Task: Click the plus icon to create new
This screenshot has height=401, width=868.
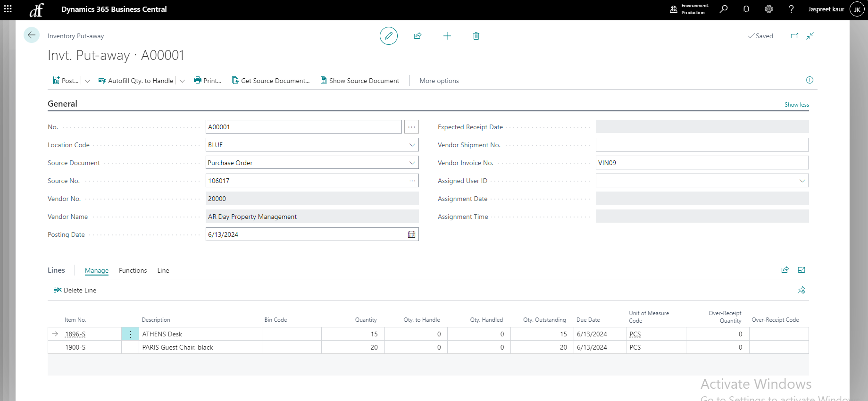Action: (x=447, y=36)
